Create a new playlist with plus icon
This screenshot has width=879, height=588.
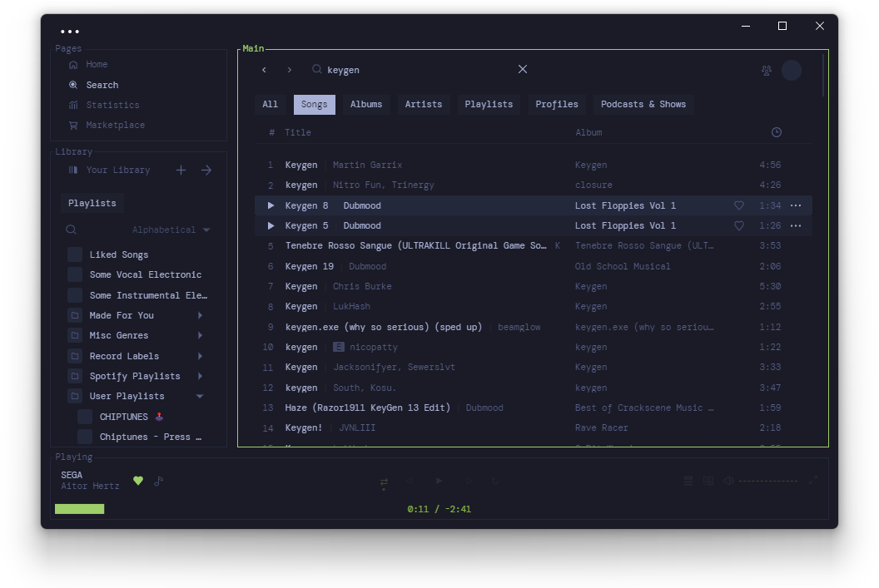click(x=181, y=170)
